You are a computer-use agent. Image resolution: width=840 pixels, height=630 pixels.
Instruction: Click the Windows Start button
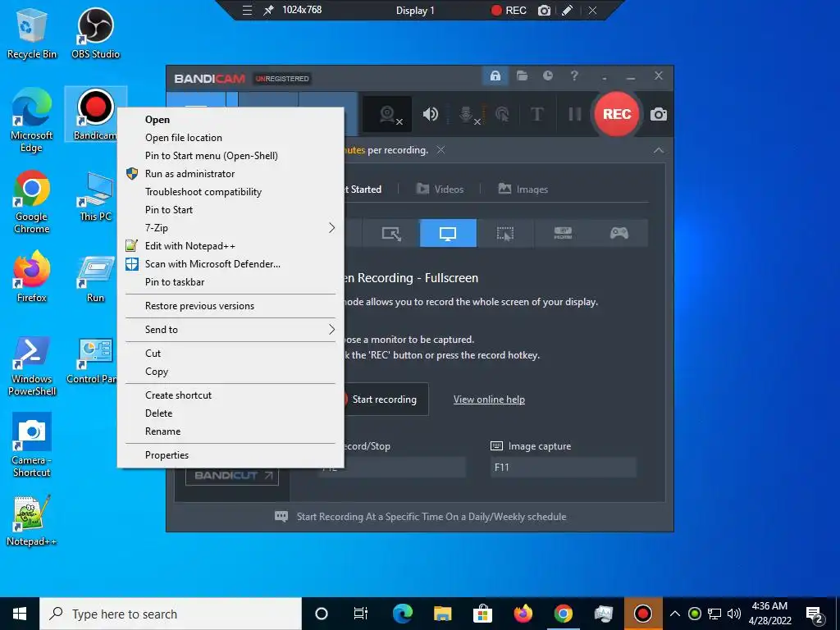click(20, 614)
